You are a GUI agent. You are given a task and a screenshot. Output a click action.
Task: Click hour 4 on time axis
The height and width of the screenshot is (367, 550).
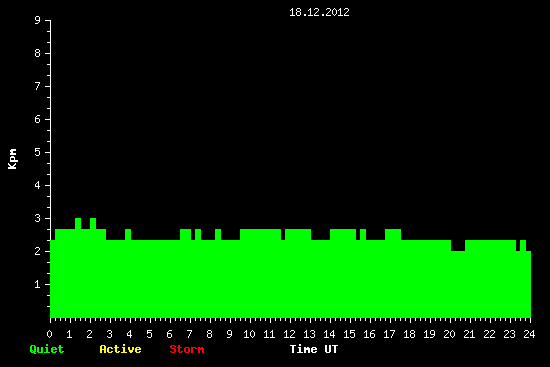pyautogui.click(x=129, y=334)
